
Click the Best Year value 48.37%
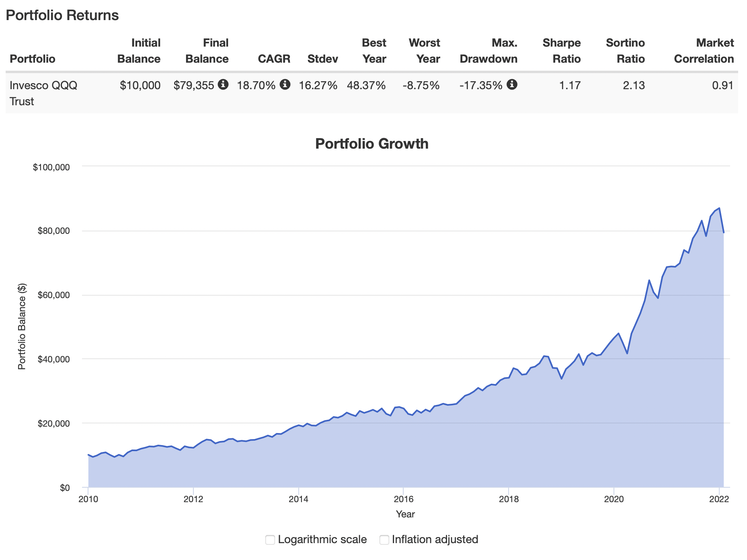coord(366,85)
